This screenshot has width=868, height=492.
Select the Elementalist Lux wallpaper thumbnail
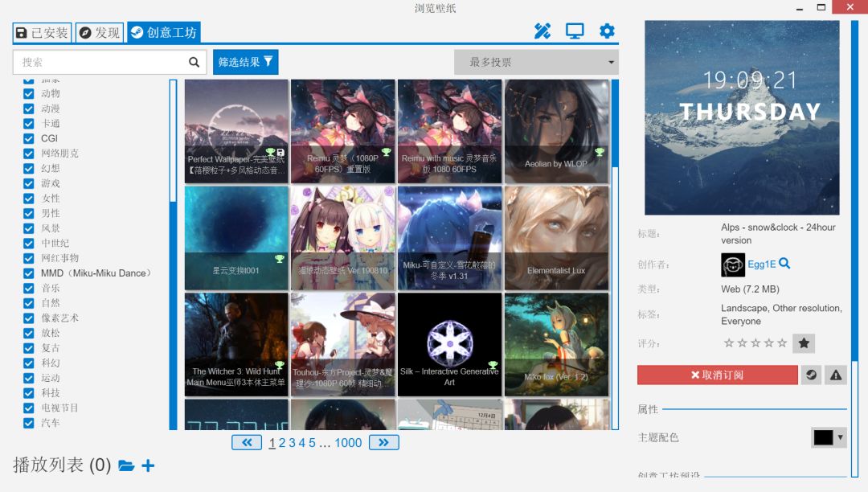[x=556, y=237]
